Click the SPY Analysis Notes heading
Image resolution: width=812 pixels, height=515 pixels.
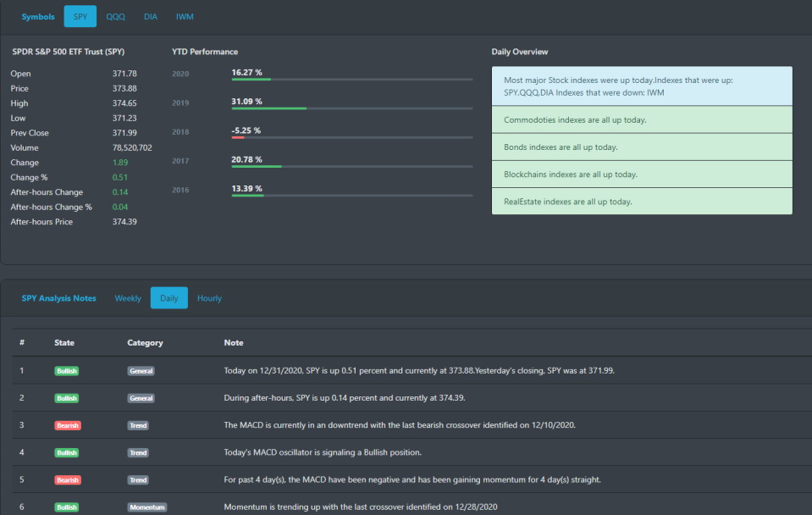pos(58,298)
